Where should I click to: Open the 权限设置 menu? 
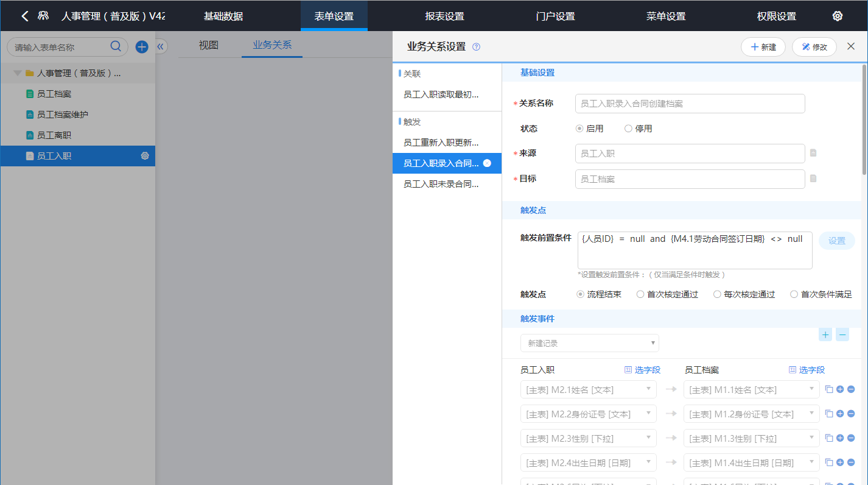tap(777, 16)
